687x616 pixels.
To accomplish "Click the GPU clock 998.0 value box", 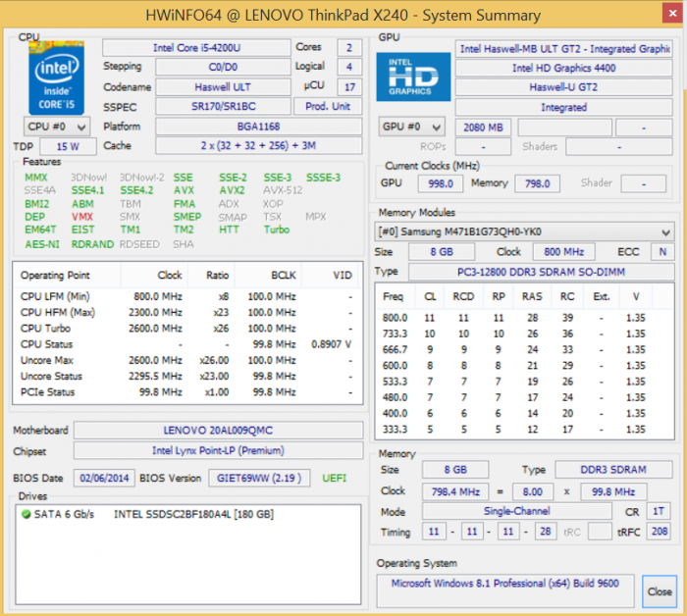I will (x=440, y=183).
